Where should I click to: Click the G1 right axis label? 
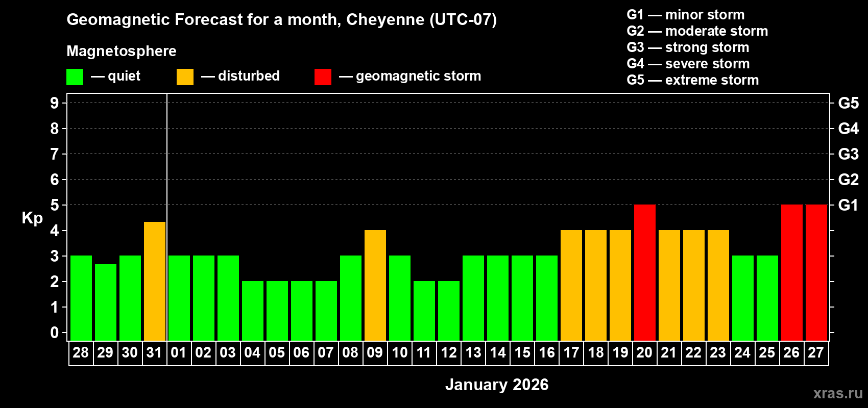[849, 205]
